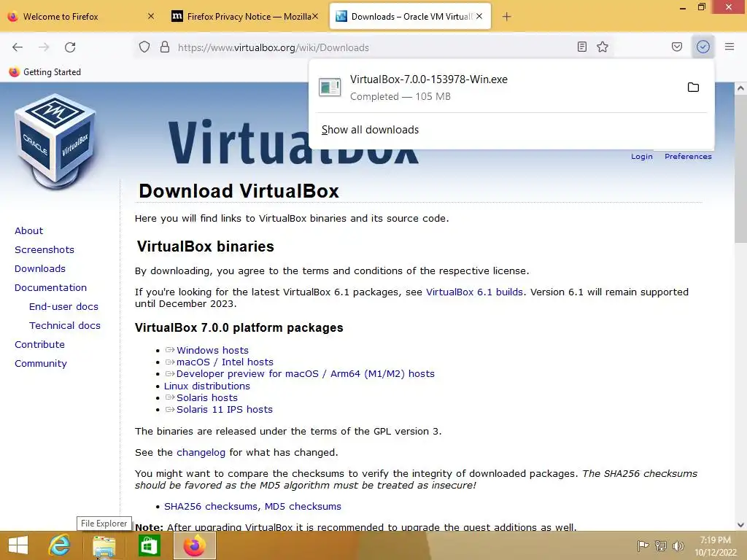The width and height of the screenshot is (747, 560).
Task: Open the About sidebar link
Action: coord(28,231)
